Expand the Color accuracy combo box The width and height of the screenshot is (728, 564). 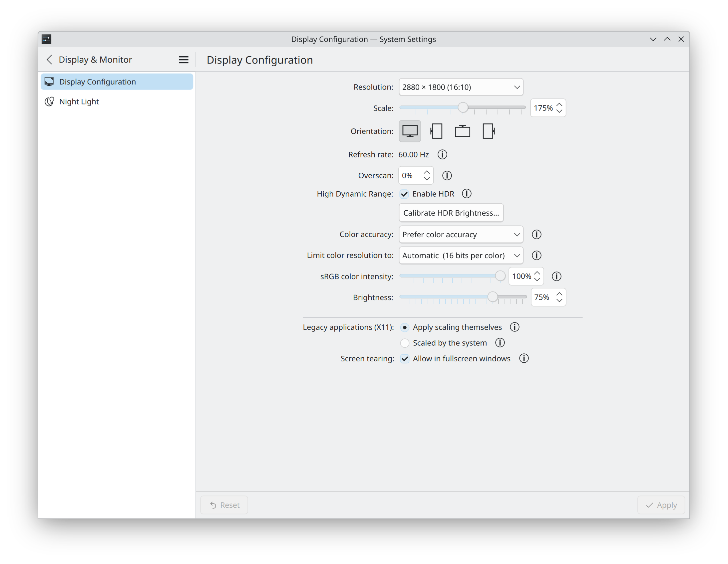pyautogui.click(x=461, y=235)
